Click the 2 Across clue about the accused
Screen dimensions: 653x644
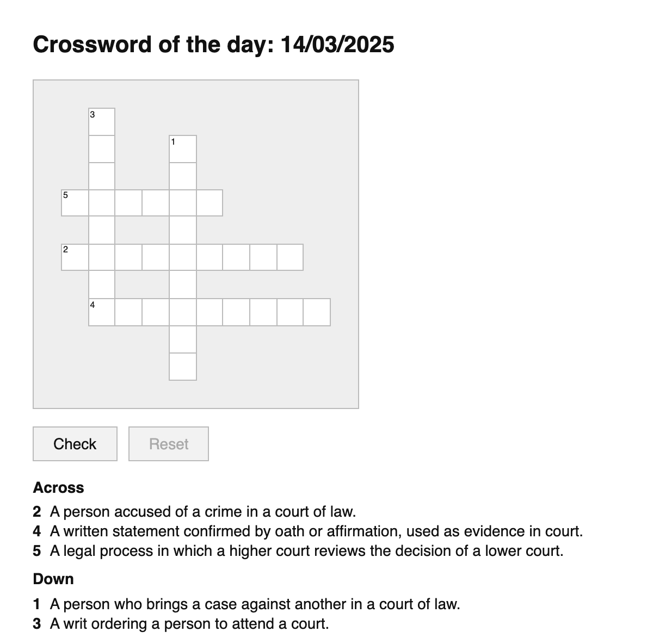(x=202, y=512)
